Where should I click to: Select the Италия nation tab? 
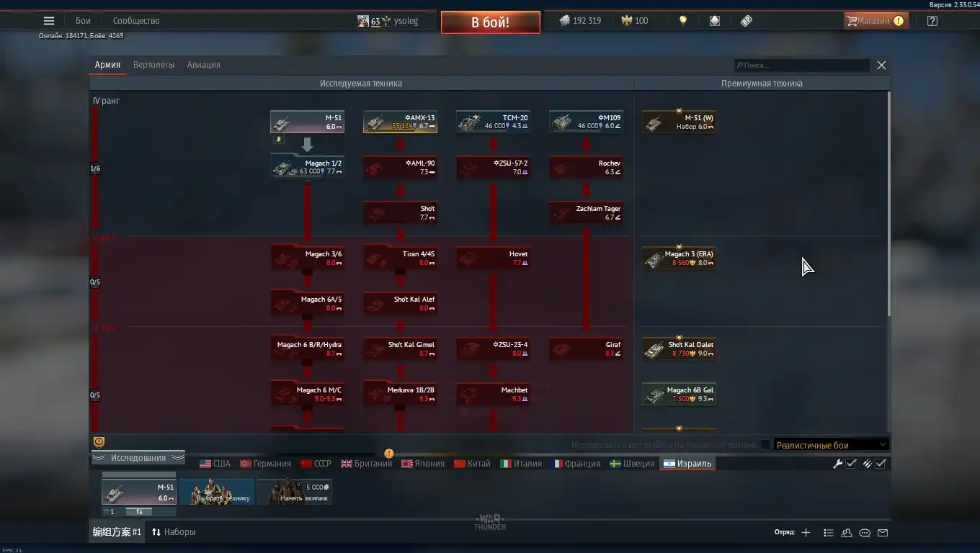pyautogui.click(x=521, y=464)
